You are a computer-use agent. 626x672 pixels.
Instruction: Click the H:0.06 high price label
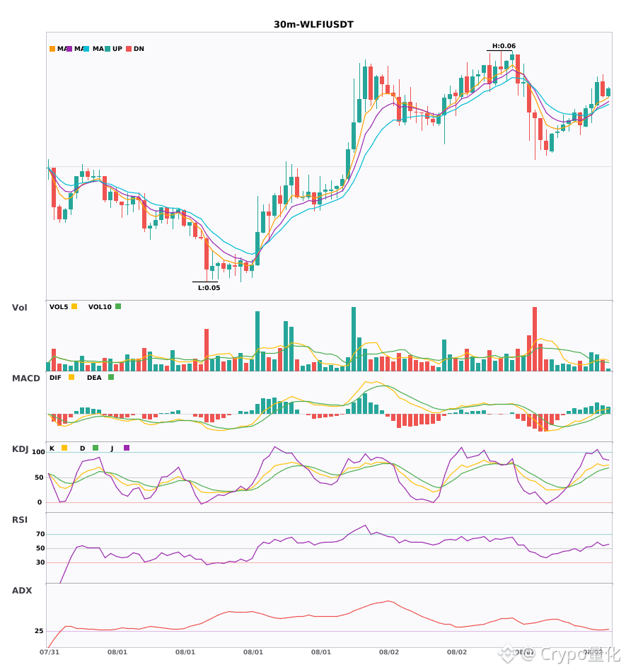[x=504, y=46]
